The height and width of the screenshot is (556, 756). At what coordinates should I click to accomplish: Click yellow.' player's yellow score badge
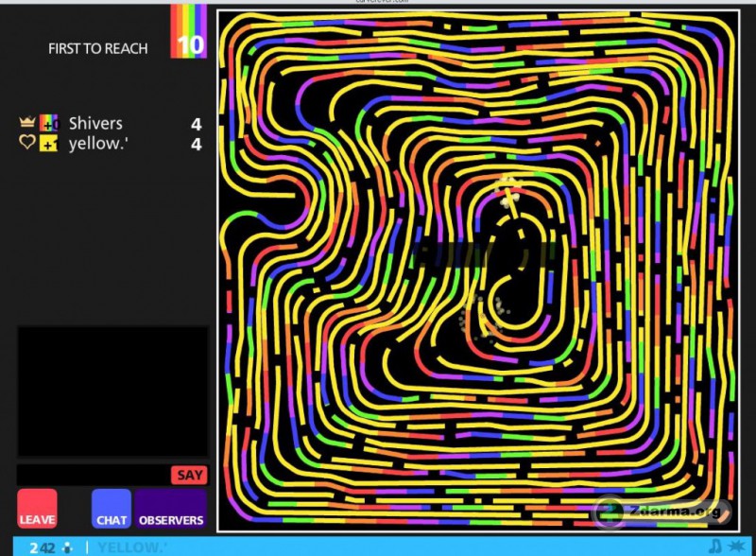pyautogui.click(x=49, y=144)
